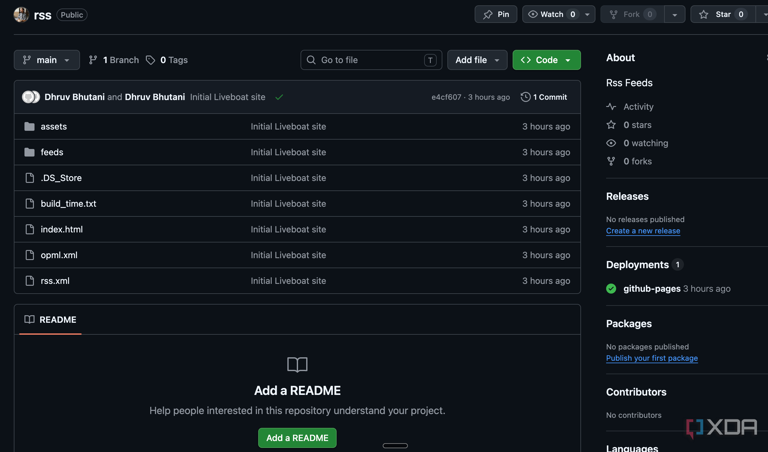Click the assets folder icon
Image resolution: width=768 pixels, height=452 pixels.
click(x=29, y=126)
